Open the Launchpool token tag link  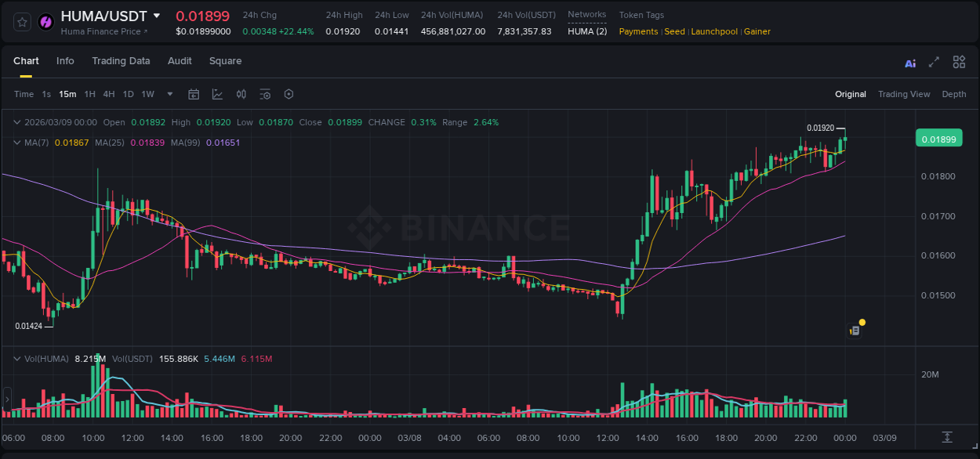tap(714, 31)
